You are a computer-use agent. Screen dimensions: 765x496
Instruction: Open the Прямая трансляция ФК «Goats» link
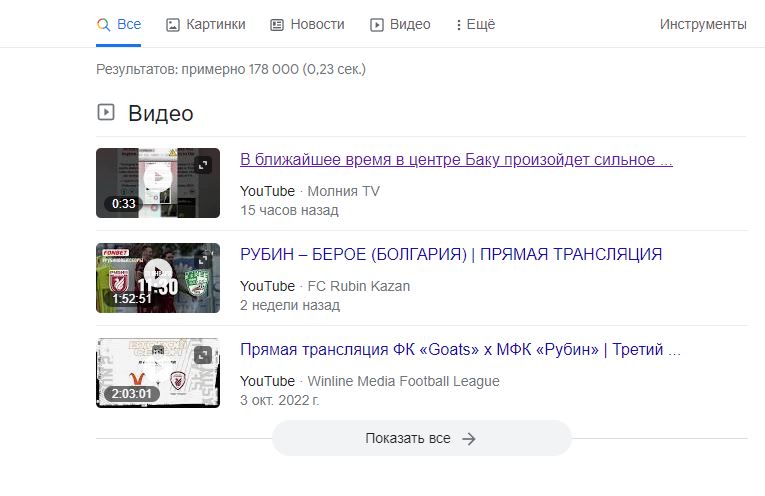[x=460, y=350]
